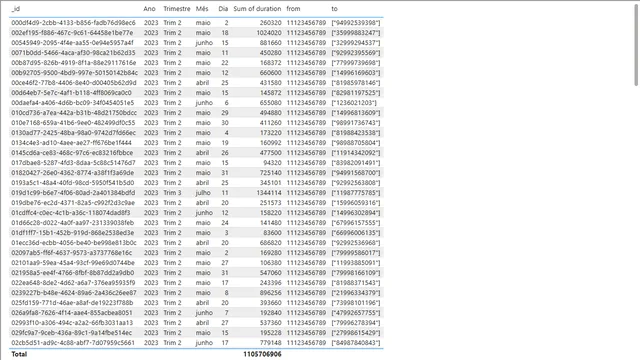
Task: Select id 0130ad77-2425-48ba-98a0-9742d7fd66ec
Action: [73, 133]
